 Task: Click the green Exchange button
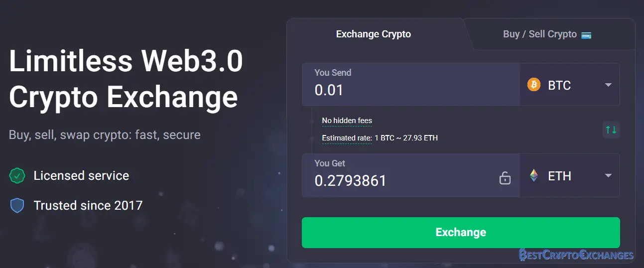(x=461, y=232)
